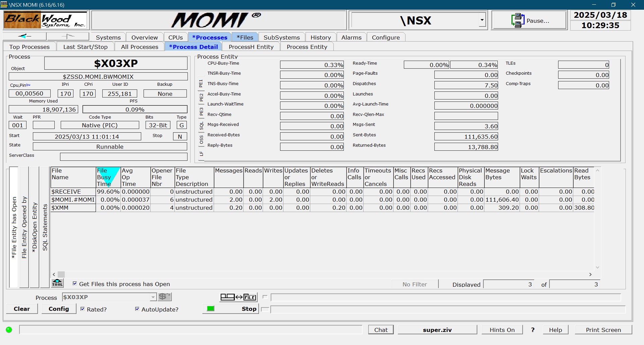Open the SubSystems tab
Image resolution: width=644 pixels, height=345 pixels.
click(282, 37)
